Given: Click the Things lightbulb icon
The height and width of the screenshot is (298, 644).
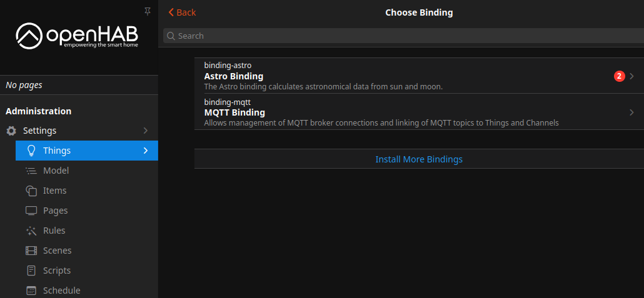Looking at the screenshot, I should (31, 151).
